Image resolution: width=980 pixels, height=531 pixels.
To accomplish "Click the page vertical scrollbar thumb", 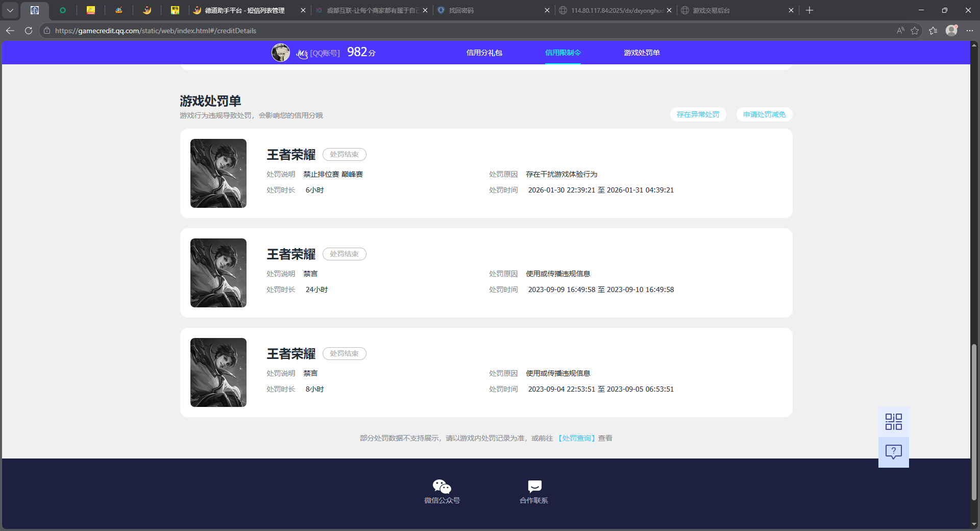I will (974, 423).
